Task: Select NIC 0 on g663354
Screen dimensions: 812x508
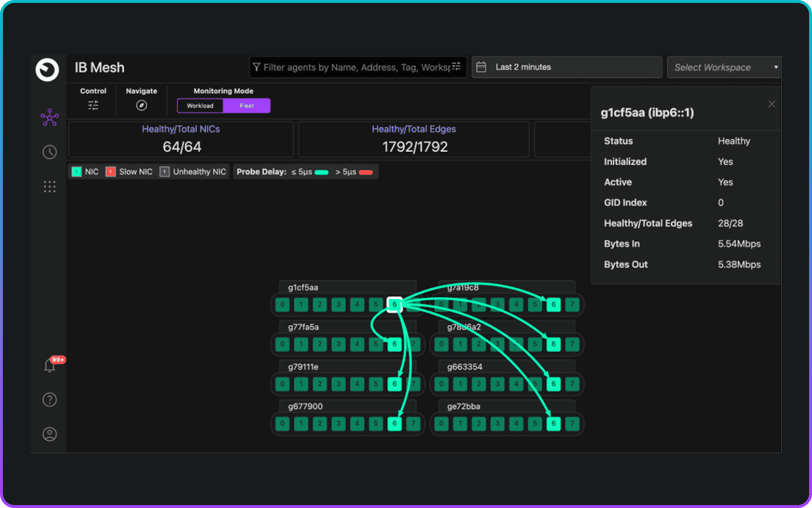Action: click(x=441, y=384)
